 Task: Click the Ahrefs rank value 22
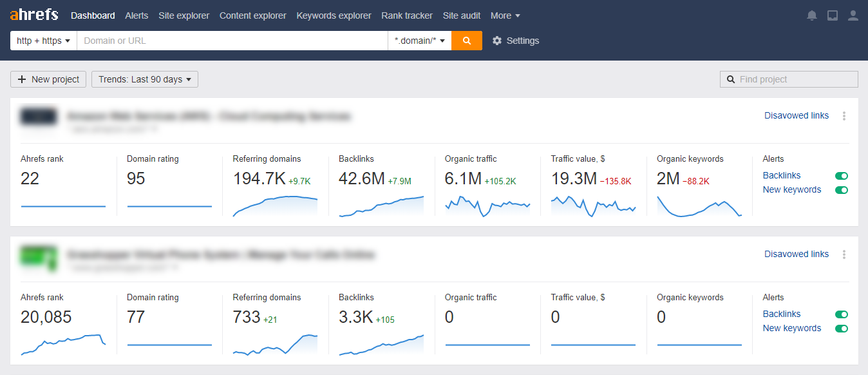point(30,179)
